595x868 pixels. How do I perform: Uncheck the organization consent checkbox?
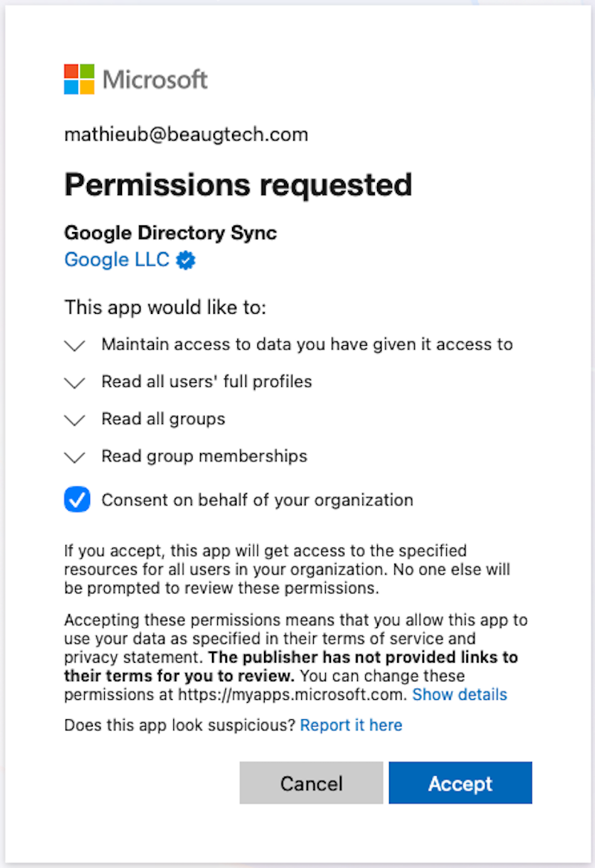pyautogui.click(x=77, y=500)
